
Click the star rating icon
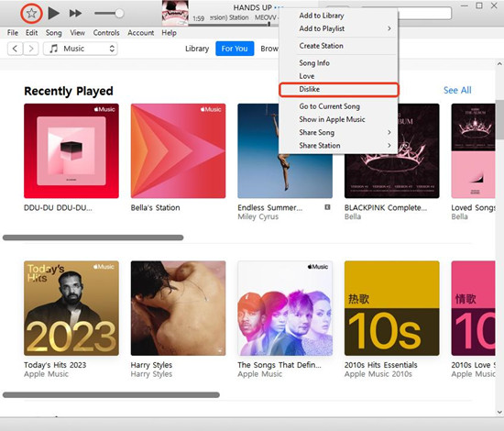coord(31,14)
